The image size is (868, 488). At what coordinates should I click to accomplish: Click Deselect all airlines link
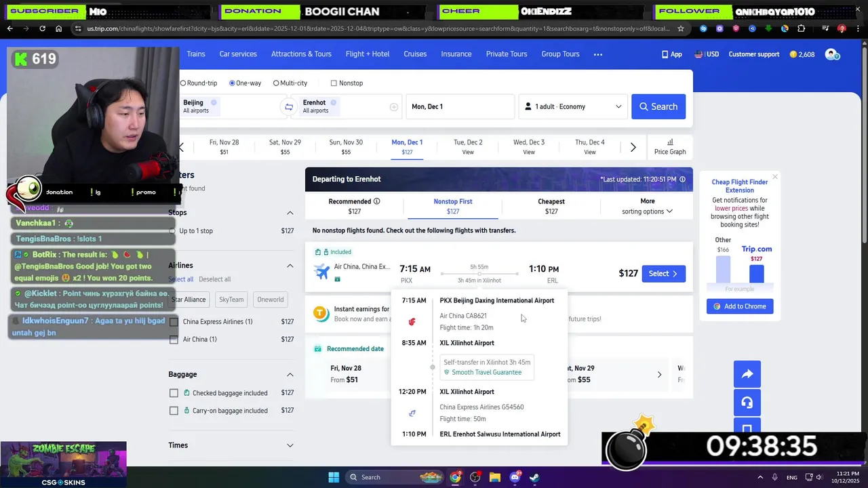click(x=214, y=279)
